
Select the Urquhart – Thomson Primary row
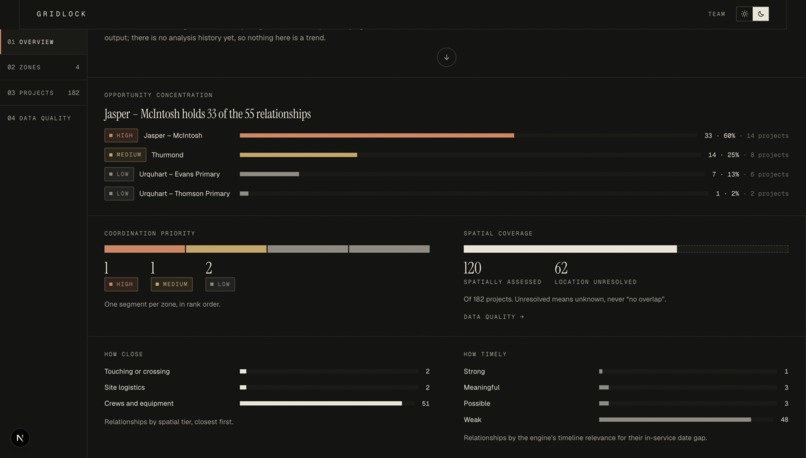pos(446,194)
